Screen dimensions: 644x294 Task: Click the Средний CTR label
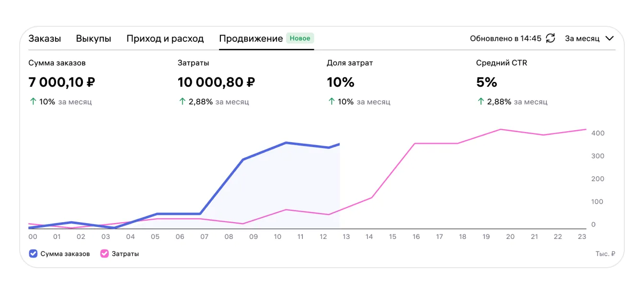[x=501, y=63]
